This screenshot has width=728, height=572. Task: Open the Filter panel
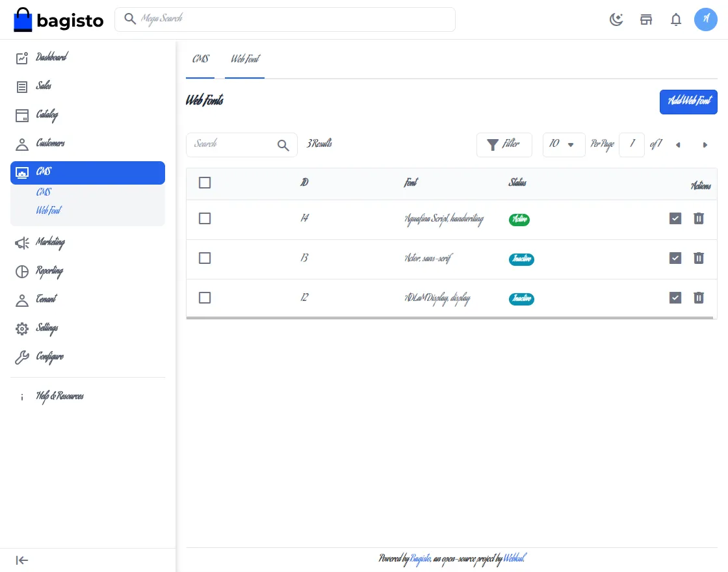504,144
